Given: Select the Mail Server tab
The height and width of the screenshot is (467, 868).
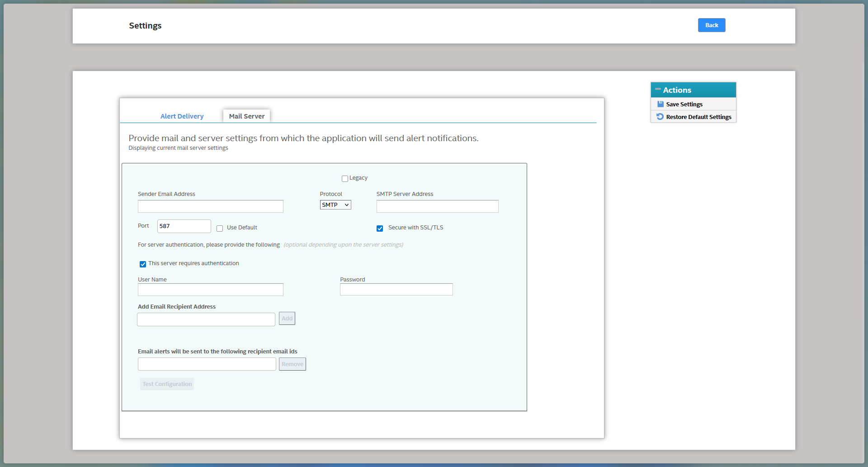Looking at the screenshot, I should coord(247,116).
